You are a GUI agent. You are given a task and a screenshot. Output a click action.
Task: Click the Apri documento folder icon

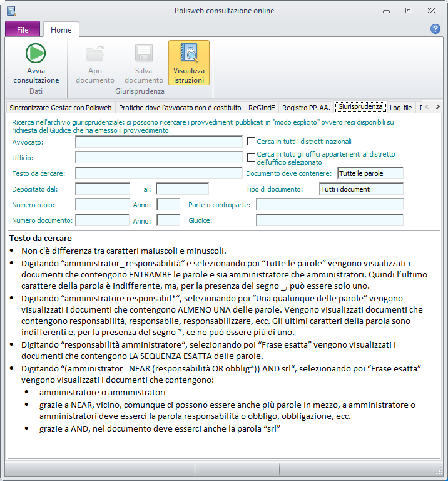pos(95,53)
